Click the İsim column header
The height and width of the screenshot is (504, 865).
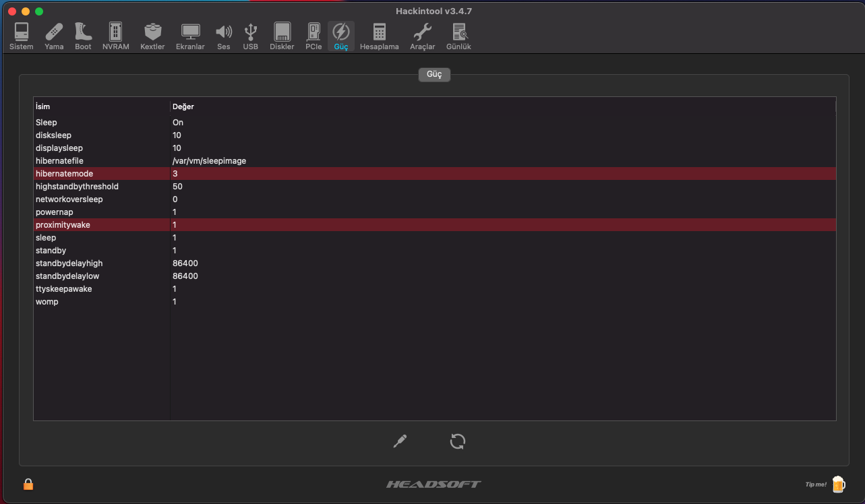click(101, 106)
